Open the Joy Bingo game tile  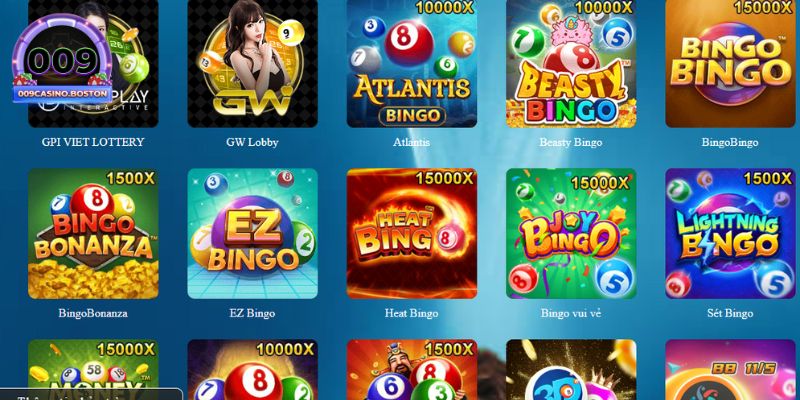(571, 234)
